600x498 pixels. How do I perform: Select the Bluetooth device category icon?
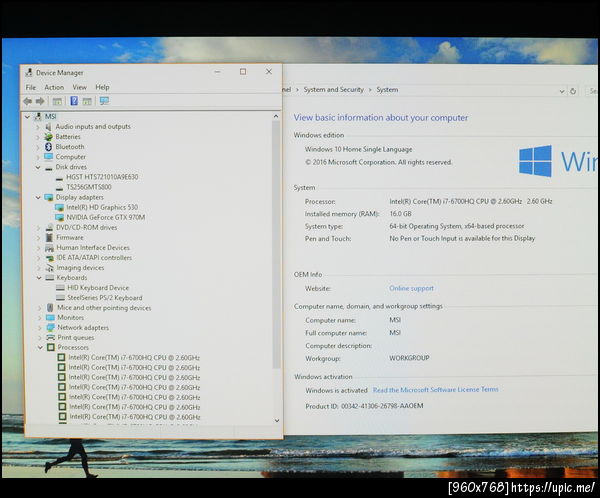[x=48, y=147]
